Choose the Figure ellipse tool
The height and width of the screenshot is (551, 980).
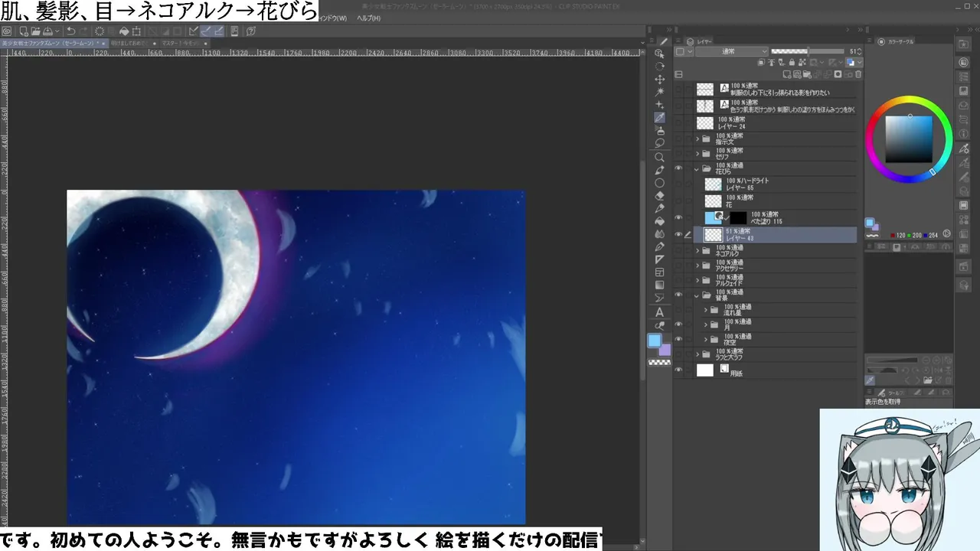[659, 183]
